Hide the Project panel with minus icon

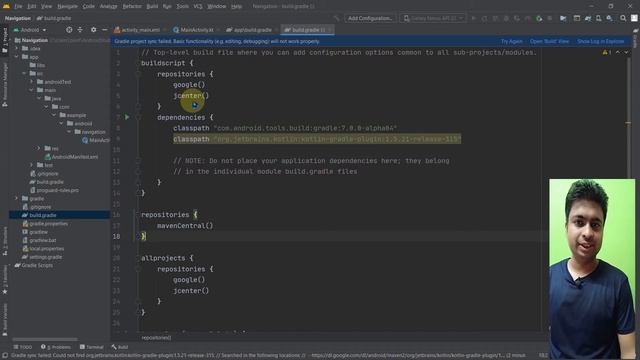tap(104, 30)
